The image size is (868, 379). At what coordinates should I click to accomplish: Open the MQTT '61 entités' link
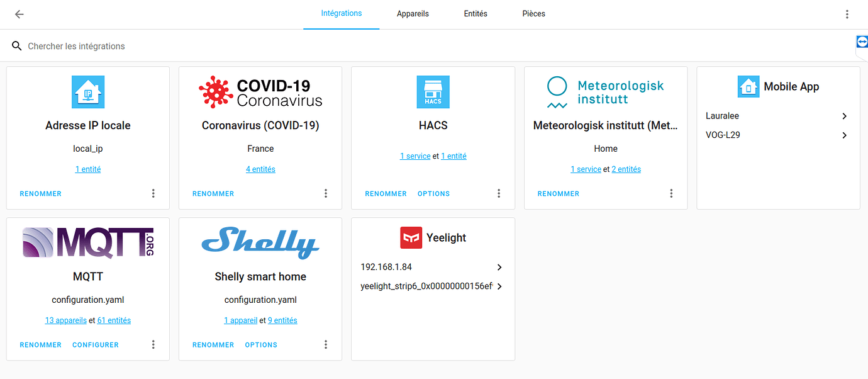(x=114, y=320)
